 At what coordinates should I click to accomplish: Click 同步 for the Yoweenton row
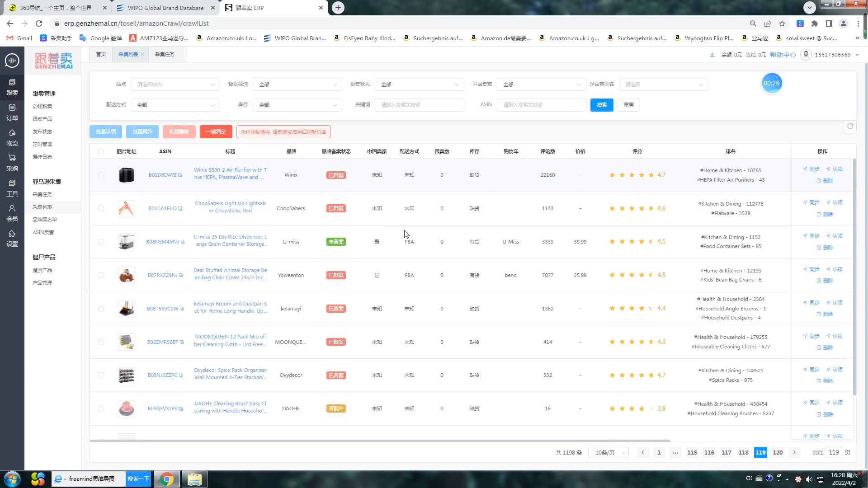pos(811,269)
